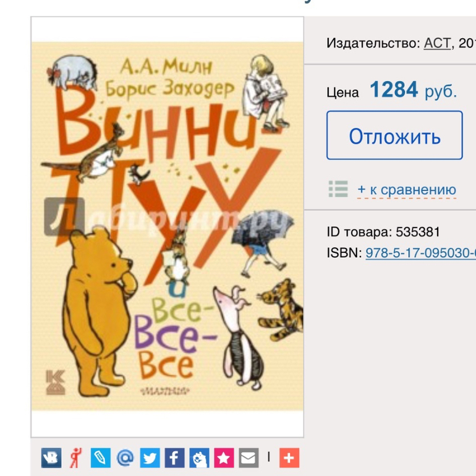
Task: Click the Лабиринт.ру watermark on the cover
Action: coord(166,217)
